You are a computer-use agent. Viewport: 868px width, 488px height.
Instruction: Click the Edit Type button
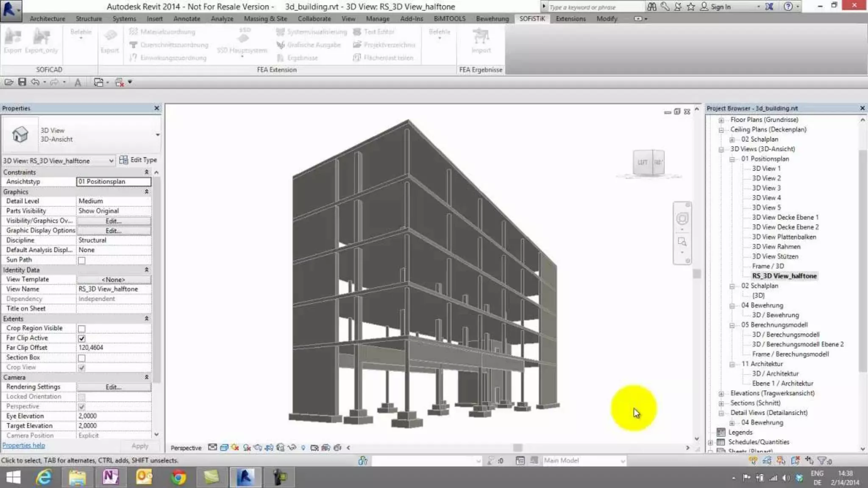coord(139,160)
